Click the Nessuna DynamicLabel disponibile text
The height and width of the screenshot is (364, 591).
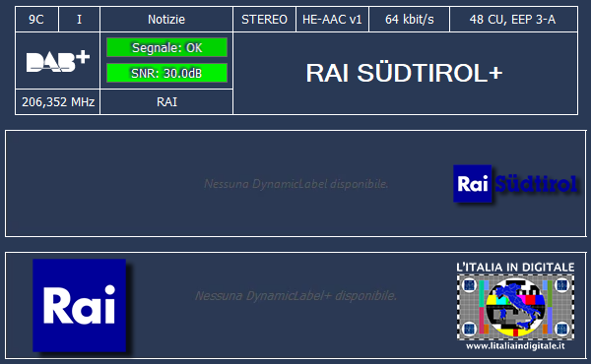pos(295,184)
